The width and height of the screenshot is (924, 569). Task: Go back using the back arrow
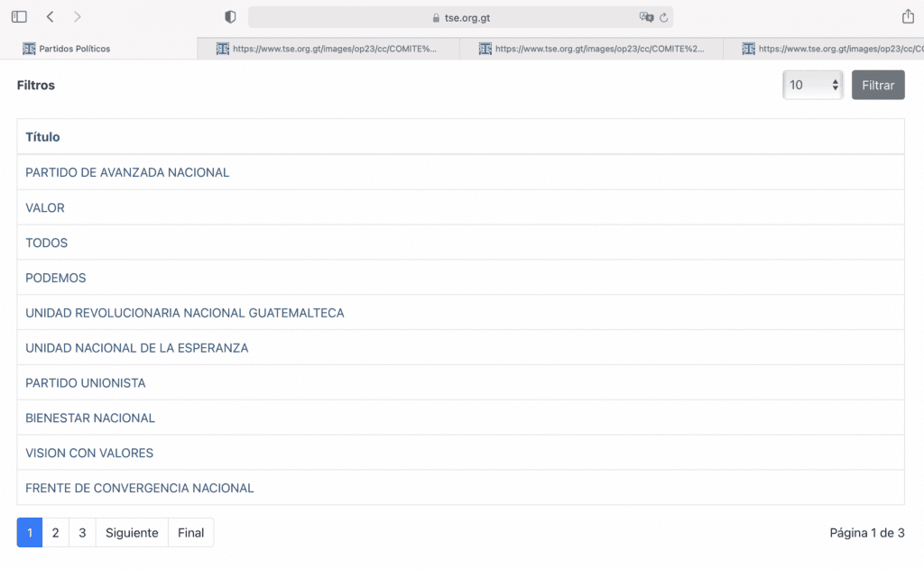(51, 17)
